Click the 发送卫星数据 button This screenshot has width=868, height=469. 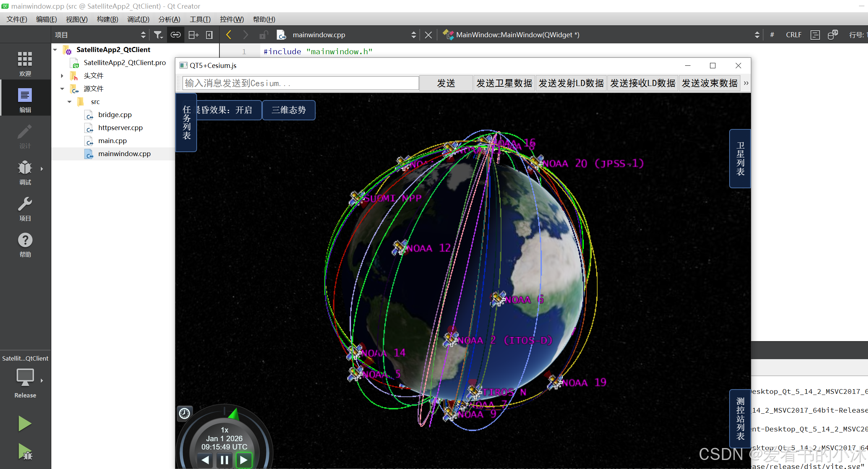504,83
